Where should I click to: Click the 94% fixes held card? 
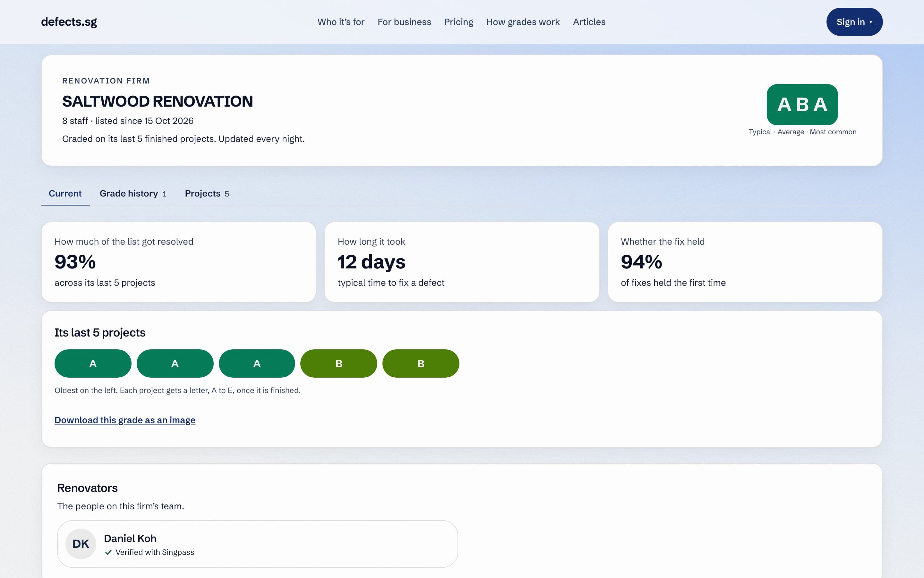click(x=745, y=262)
